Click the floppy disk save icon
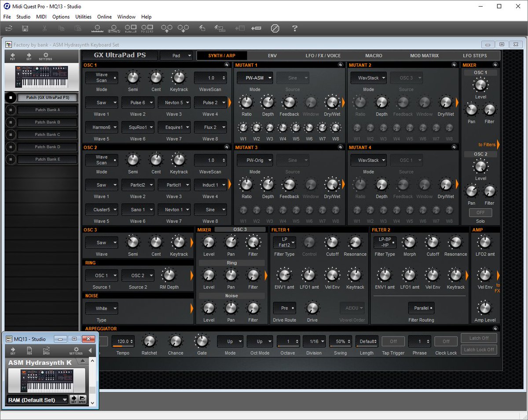528x420 pixels. [x=25, y=29]
